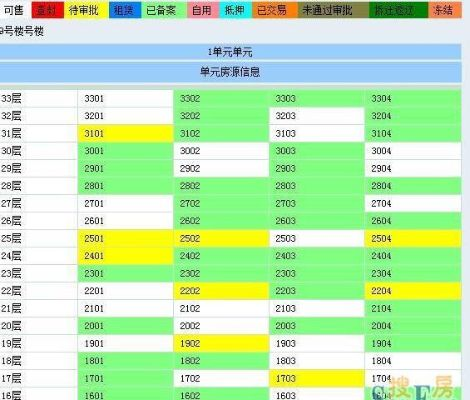Viewport: 470px width, 400px height.
Task: Select pending unit 2204
Action: pos(413,291)
